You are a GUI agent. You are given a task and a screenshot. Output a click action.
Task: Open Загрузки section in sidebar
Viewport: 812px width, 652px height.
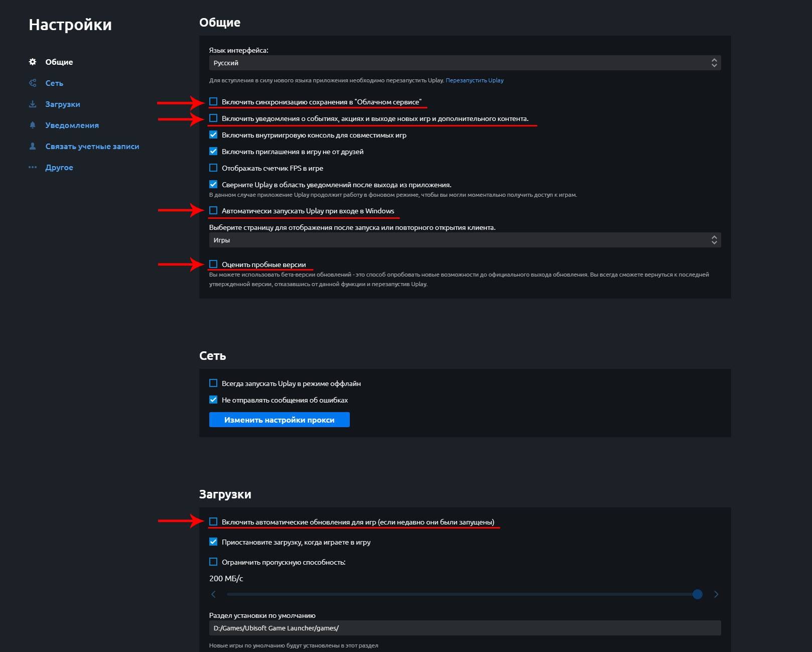pyautogui.click(x=63, y=104)
